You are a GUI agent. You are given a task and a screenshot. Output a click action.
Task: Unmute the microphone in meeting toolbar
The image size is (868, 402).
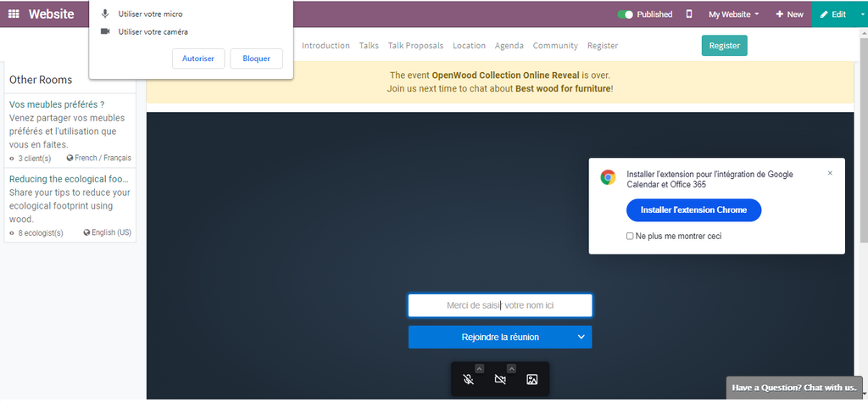pos(468,380)
